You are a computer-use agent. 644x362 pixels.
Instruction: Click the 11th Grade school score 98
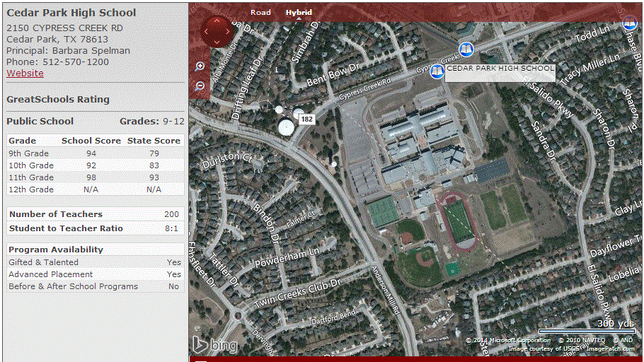pyautogui.click(x=91, y=177)
